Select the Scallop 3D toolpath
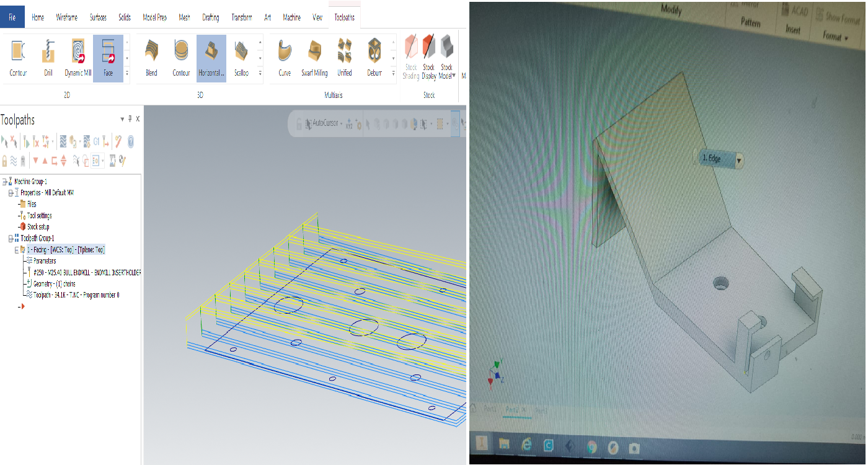 click(x=242, y=56)
